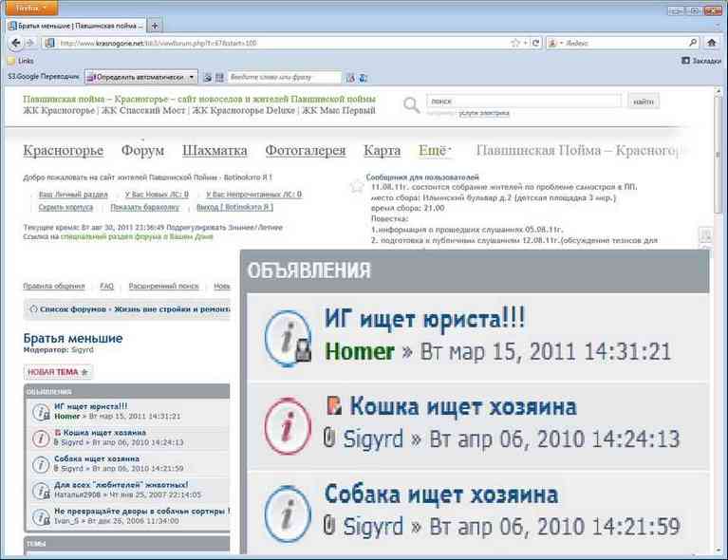Bookmark page with the star icon in address bar
Screen dimensions: 728x560
[x=513, y=43]
